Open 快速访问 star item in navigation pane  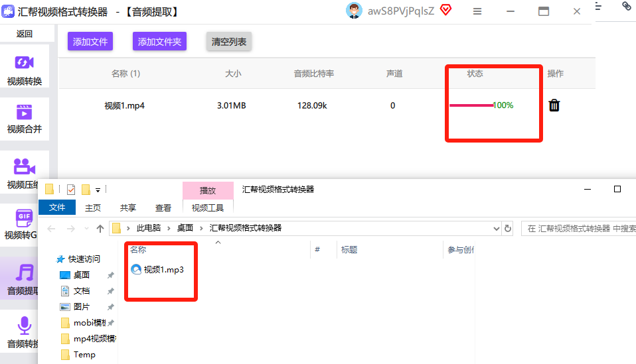pos(79,259)
